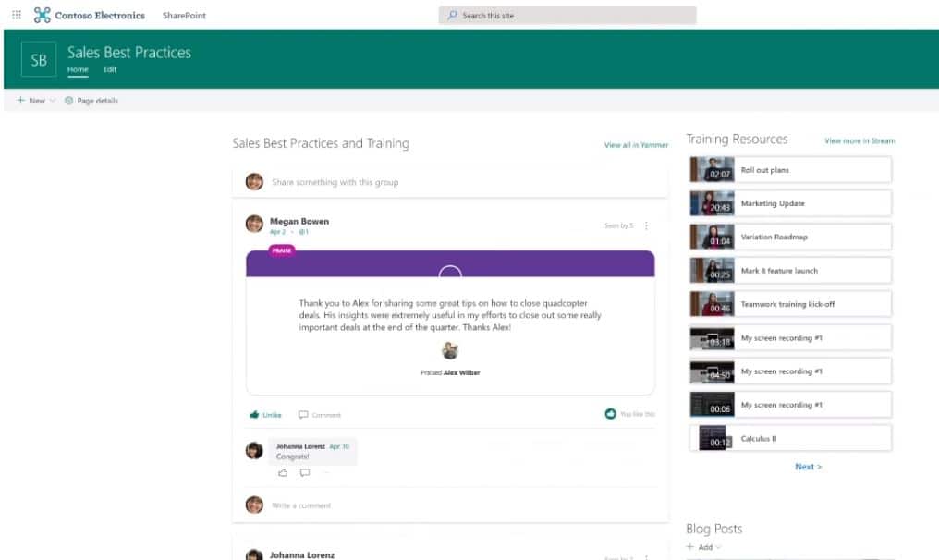Screen dimensions: 939x560
Task: Click the Page details gear icon
Action: click(x=69, y=101)
